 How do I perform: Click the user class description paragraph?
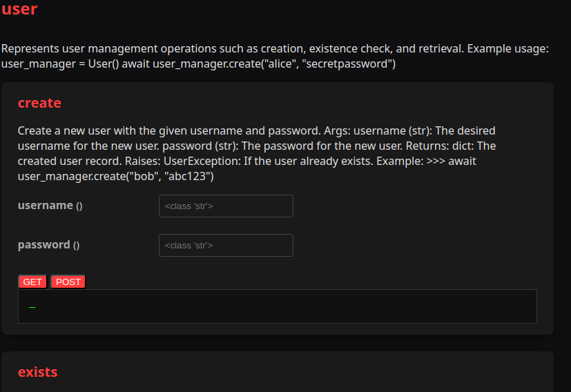click(275, 56)
